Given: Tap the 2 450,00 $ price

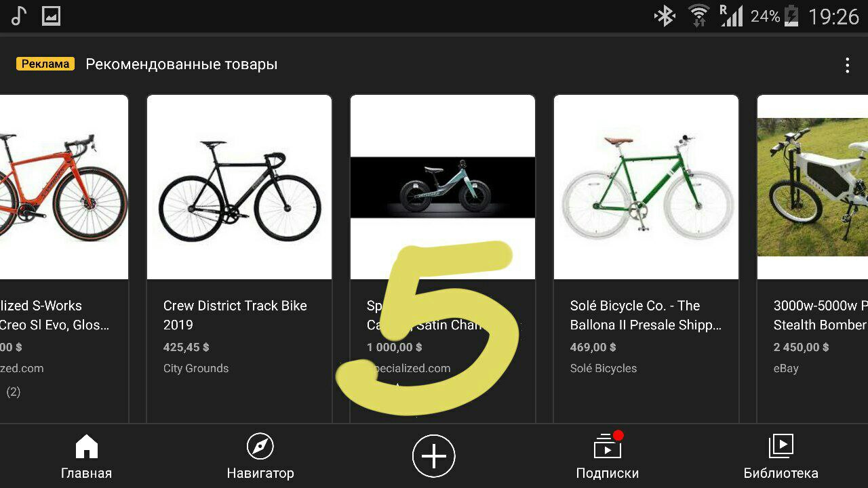Looking at the screenshot, I should (x=802, y=347).
